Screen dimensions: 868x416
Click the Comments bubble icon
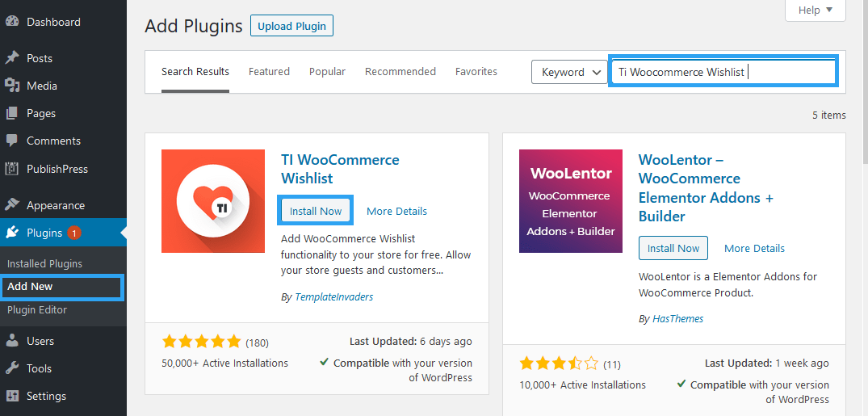click(x=11, y=141)
